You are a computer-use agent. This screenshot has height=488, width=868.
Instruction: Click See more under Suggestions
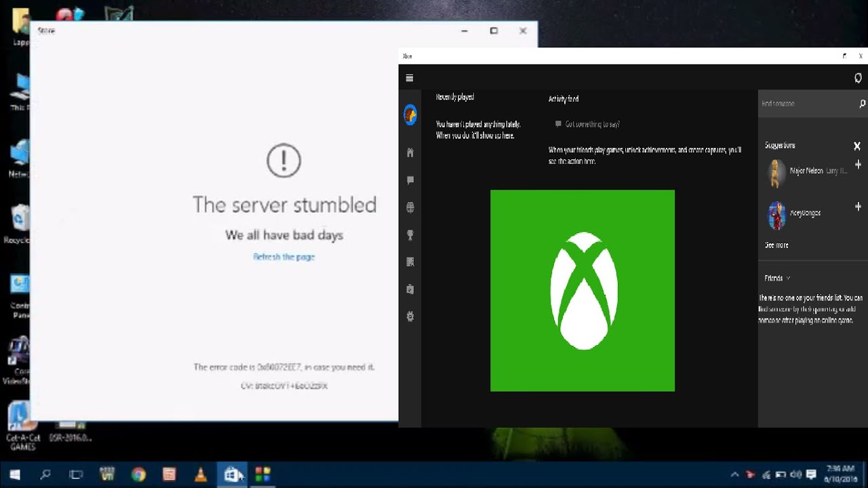click(x=776, y=245)
